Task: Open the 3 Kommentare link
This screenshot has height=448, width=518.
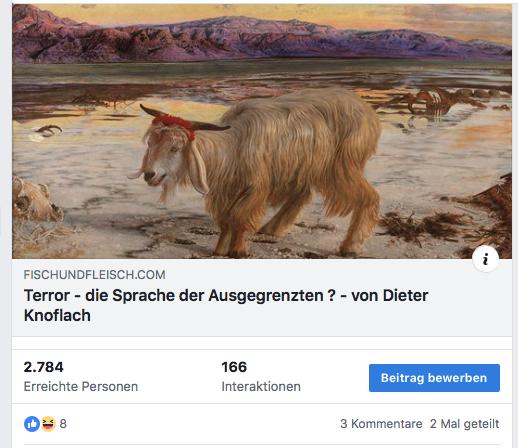Action: 381,424
